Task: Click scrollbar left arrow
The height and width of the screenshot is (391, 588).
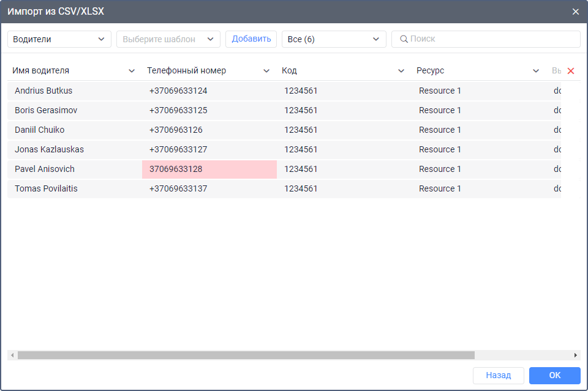Action: coord(12,355)
